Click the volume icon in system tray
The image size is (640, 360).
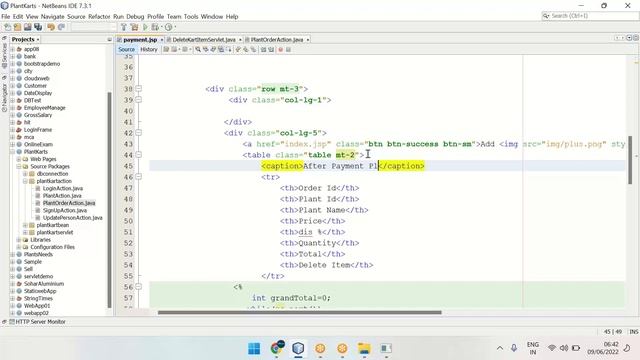click(564, 348)
